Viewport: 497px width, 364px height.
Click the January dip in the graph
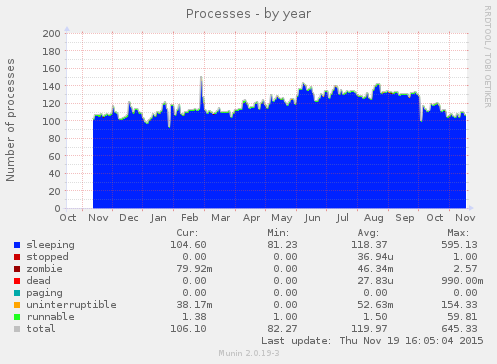tap(169, 126)
